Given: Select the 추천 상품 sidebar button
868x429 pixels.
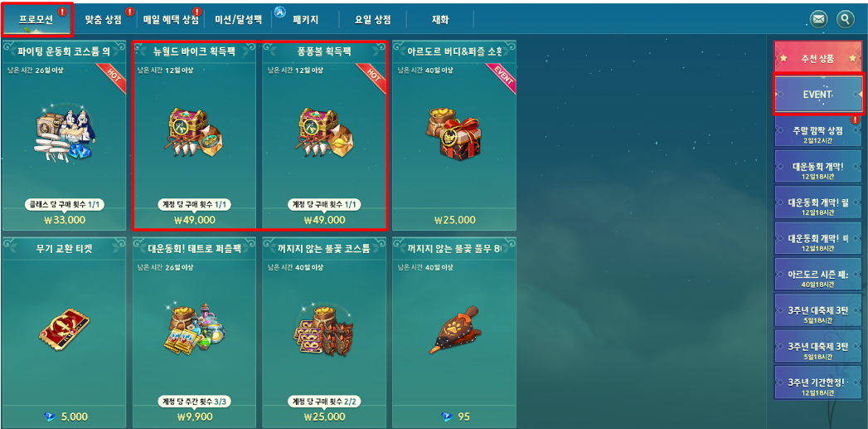Looking at the screenshot, I should click(818, 58).
